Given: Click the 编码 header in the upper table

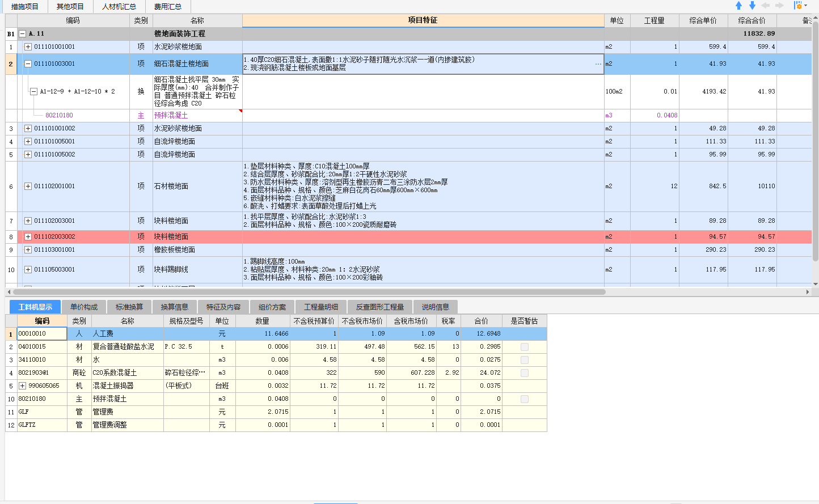Looking at the screenshot, I should tap(73, 20).
